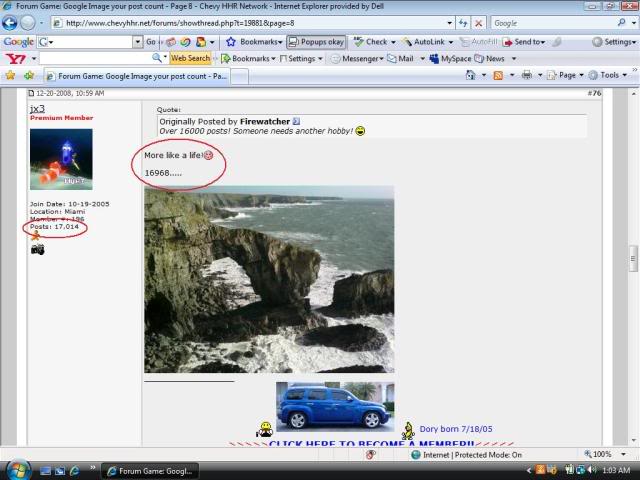Expand the address bar history dropdown

click(449, 23)
